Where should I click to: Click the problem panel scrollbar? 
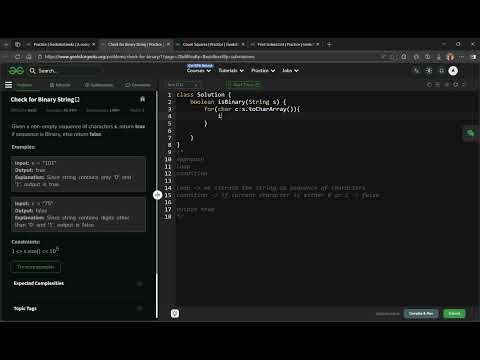(x=157, y=296)
